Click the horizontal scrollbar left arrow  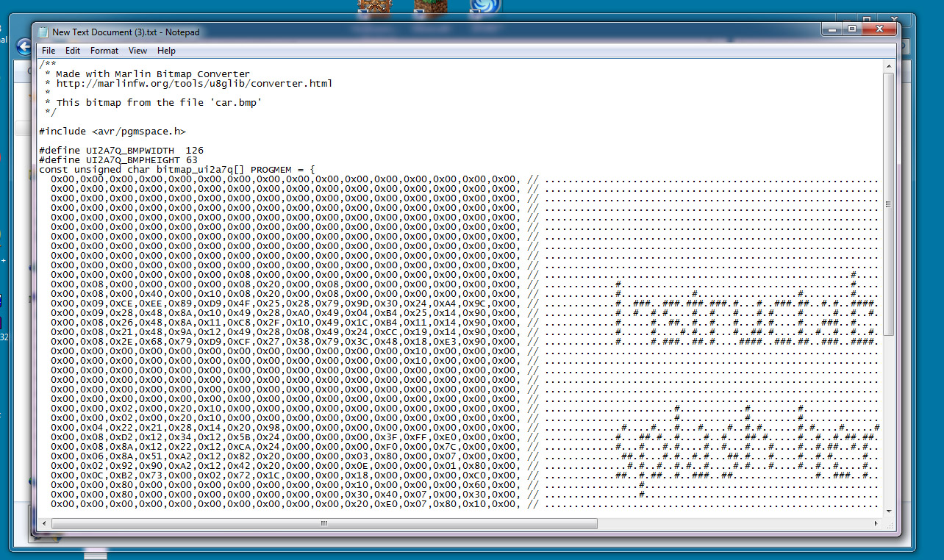click(46, 523)
